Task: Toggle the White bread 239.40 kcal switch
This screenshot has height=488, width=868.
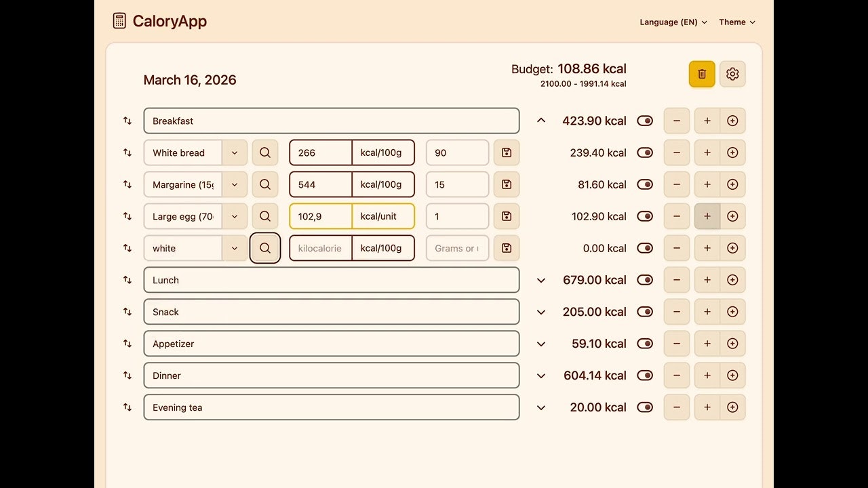Action: 645,152
